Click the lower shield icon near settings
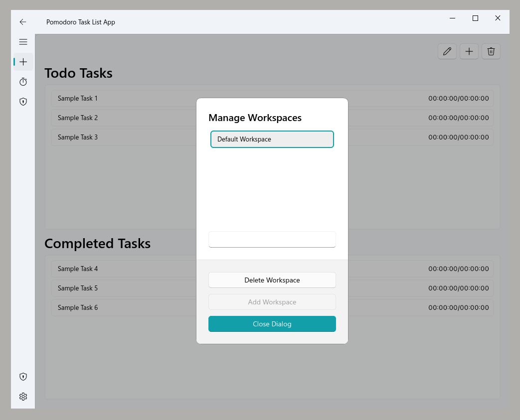This screenshot has height=420, width=520. tap(23, 377)
